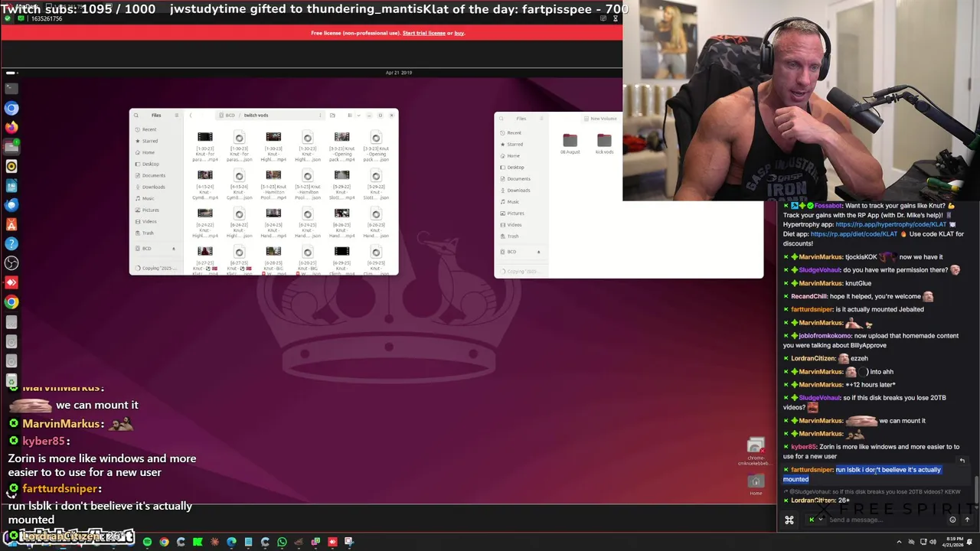Open Microsoft Edge in the taskbar

pos(231,542)
